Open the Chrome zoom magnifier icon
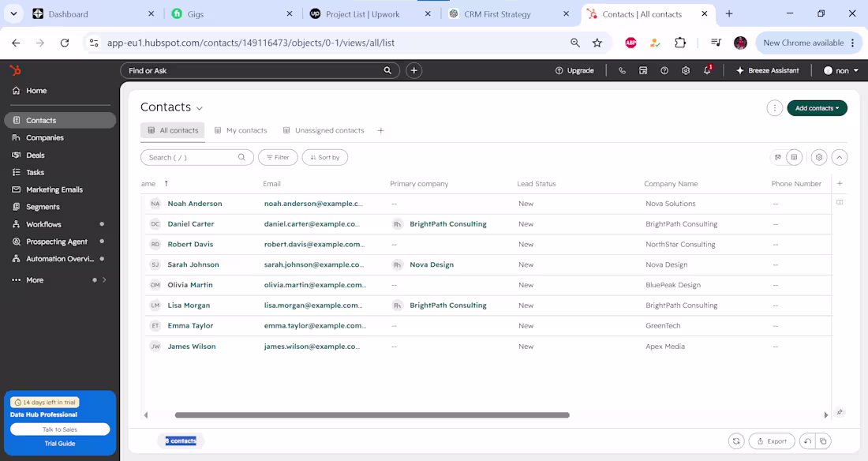Viewport: 868px width, 461px height. (575, 43)
